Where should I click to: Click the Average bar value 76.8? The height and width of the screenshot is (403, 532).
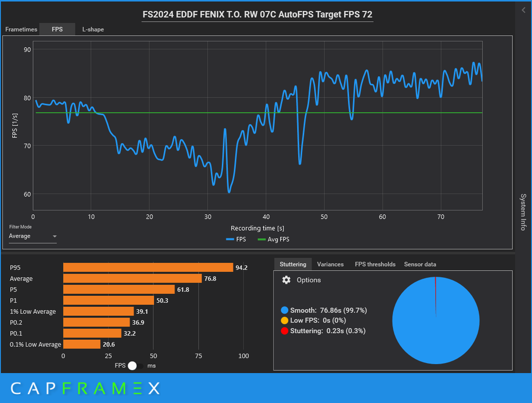tap(210, 279)
